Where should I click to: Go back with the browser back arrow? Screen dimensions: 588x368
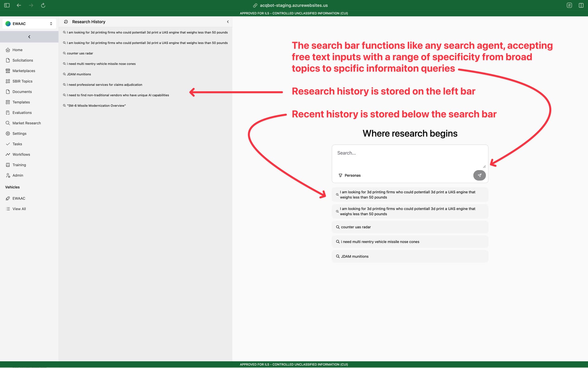coord(19,5)
